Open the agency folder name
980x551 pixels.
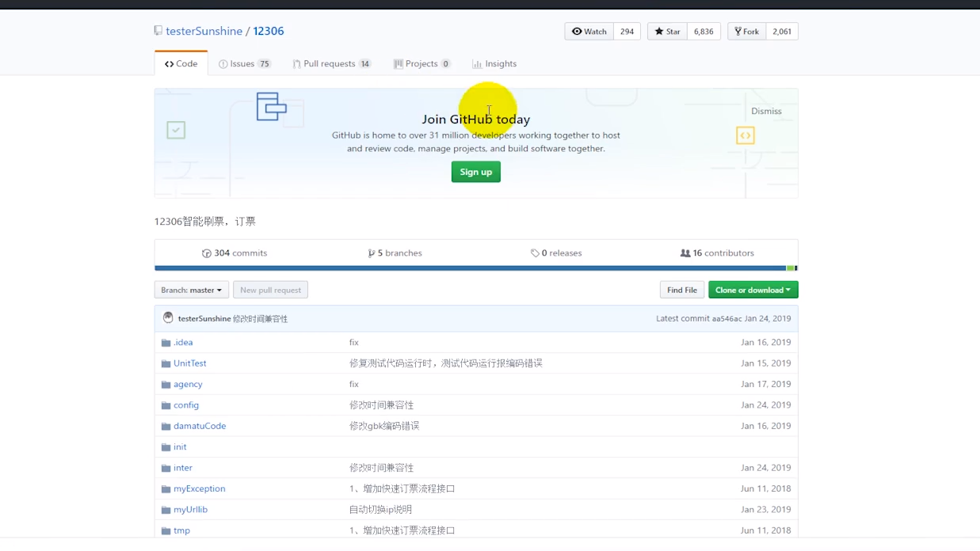coord(188,384)
